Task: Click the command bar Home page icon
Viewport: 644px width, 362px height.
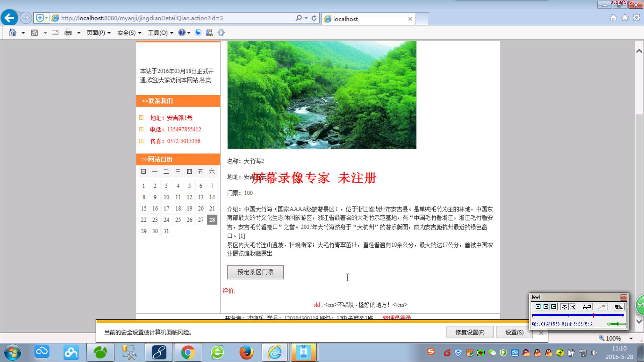Action: 12,33
